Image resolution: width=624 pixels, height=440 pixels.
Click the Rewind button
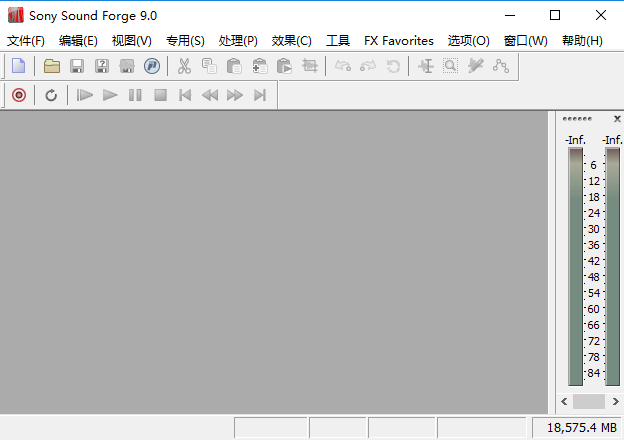click(210, 95)
